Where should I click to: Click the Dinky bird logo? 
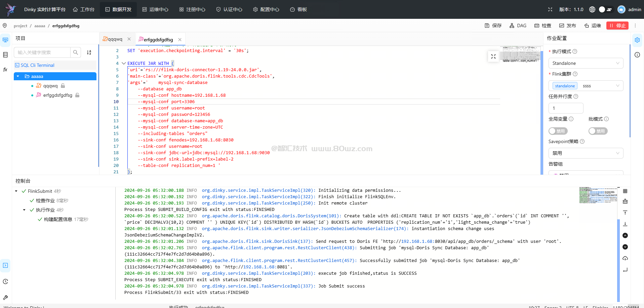(11, 9)
